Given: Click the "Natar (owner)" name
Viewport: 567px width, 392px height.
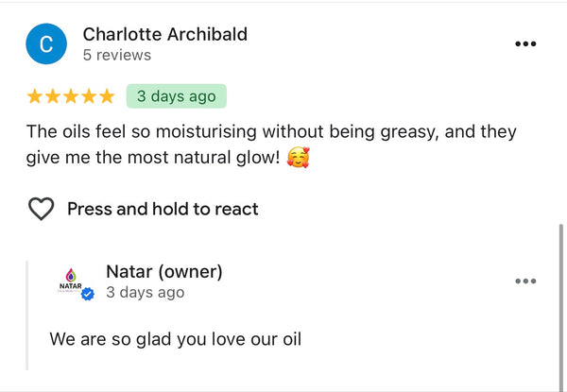Looking at the screenshot, I should [163, 272].
